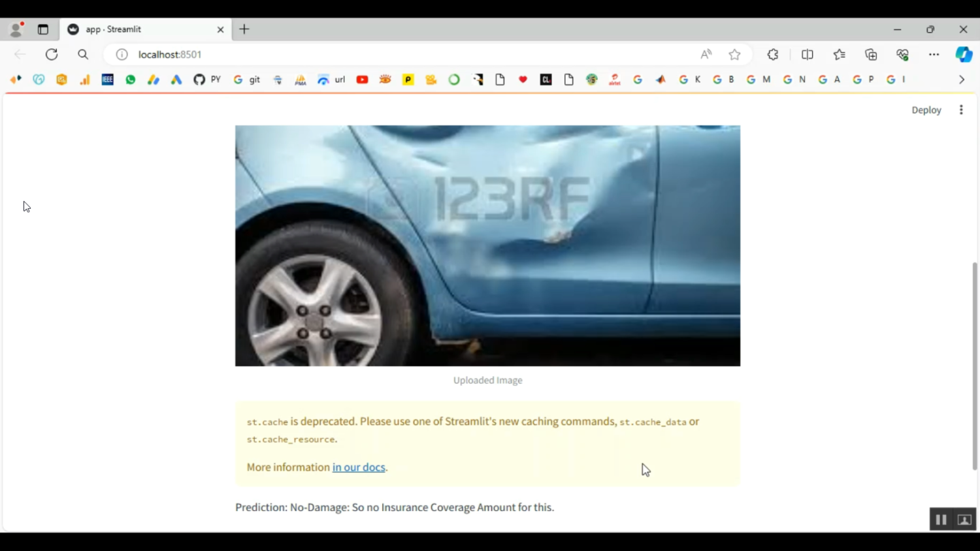Screen dimensions: 980x551
Task: Pause the recording with the pause button
Action: pos(941,520)
